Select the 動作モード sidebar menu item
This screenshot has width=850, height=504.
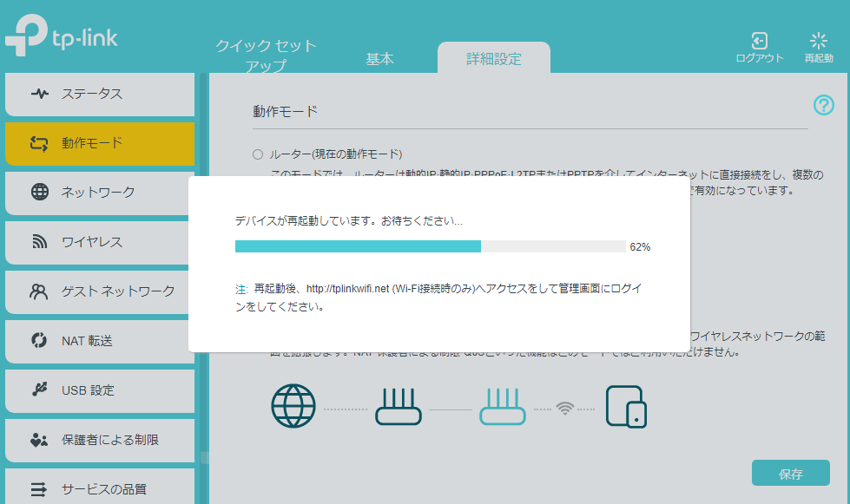(99, 143)
